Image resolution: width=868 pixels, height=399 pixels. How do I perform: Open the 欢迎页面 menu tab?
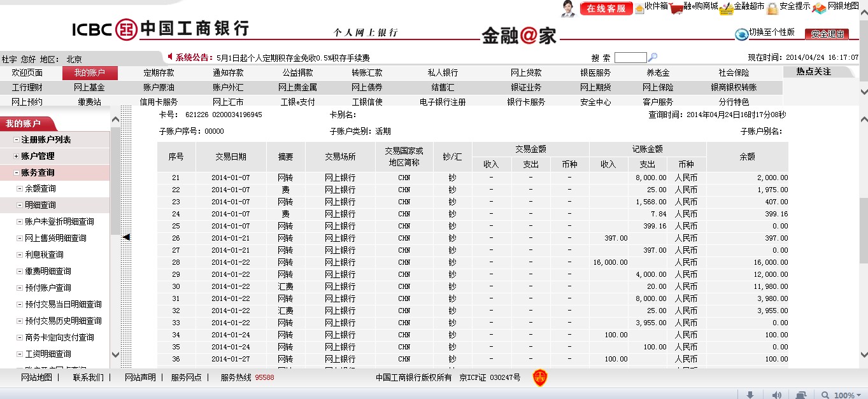(x=27, y=73)
